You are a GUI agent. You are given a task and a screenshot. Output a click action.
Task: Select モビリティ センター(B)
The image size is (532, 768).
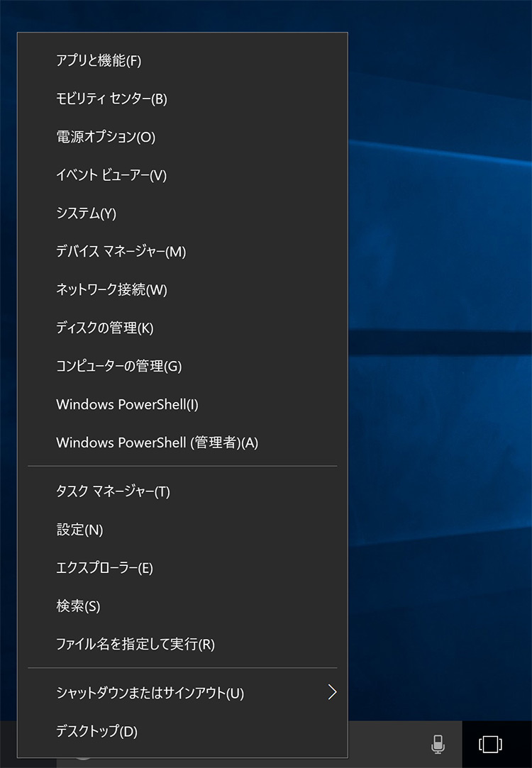(x=111, y=99)
